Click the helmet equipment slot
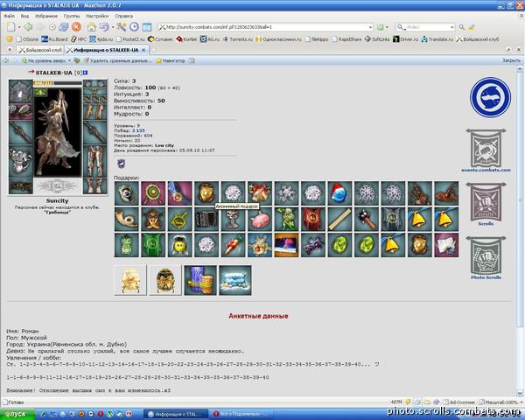 [x=20, y=91]
